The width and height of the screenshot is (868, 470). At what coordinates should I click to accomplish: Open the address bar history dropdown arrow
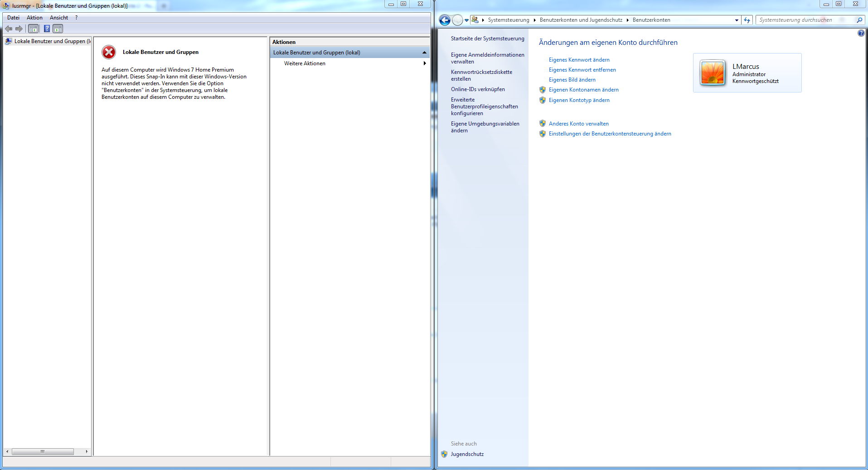737,20
